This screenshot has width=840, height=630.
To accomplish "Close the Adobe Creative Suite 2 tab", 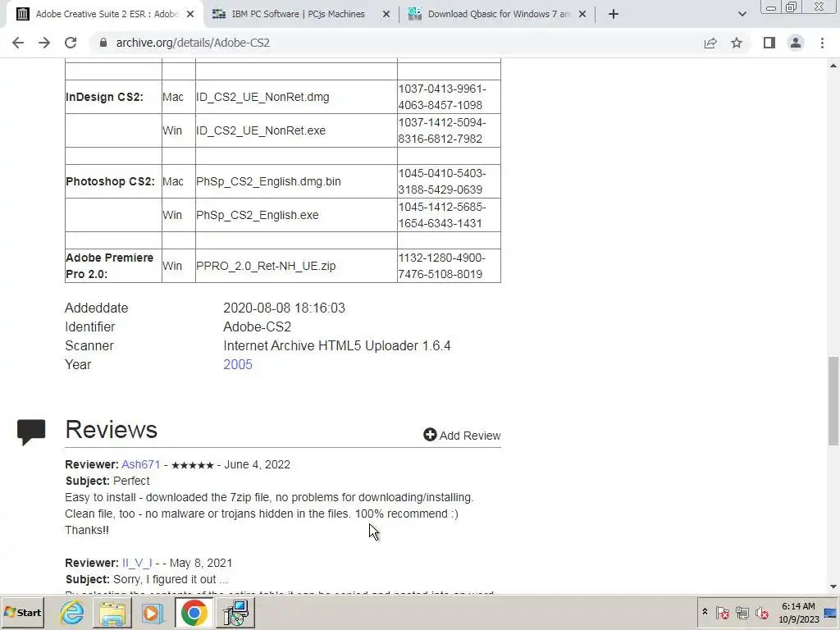I will [190, 14].
